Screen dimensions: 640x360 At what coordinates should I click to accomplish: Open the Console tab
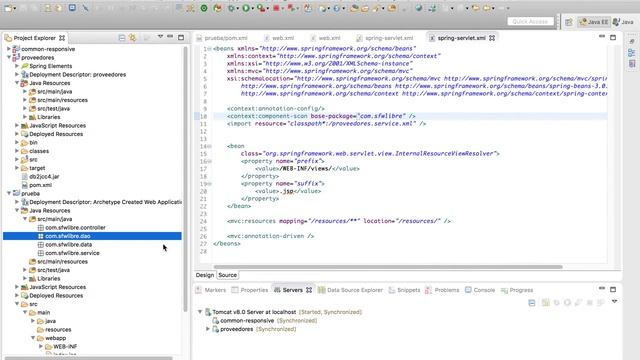click(x=480, y=290)
